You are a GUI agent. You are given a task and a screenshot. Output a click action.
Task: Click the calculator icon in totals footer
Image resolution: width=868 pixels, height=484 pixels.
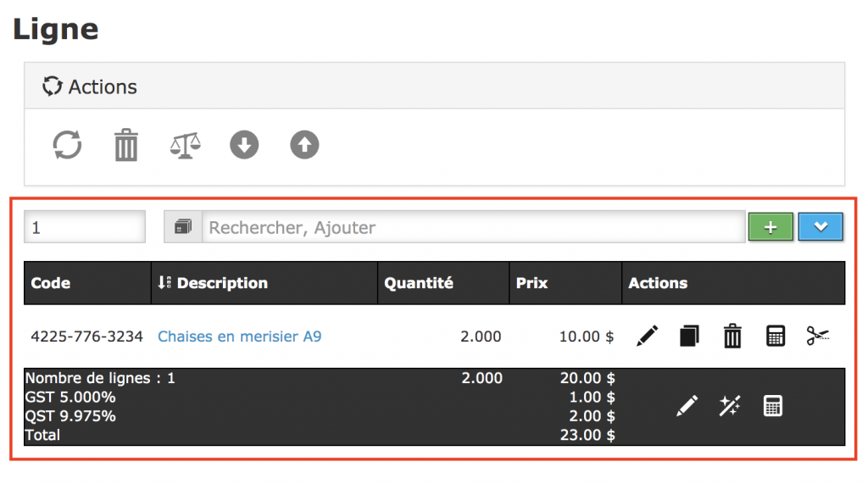tap(772, 406)
